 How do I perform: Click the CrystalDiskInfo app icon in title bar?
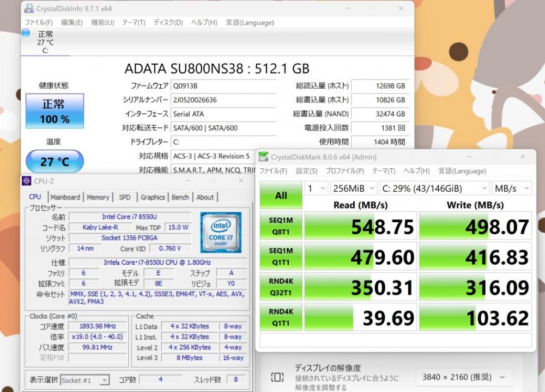29,8
